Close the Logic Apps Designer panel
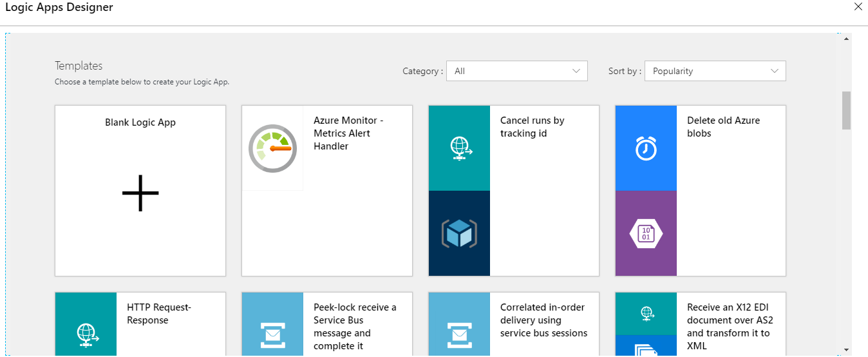This screenshot has width=868, height=357. click(858, 7)
